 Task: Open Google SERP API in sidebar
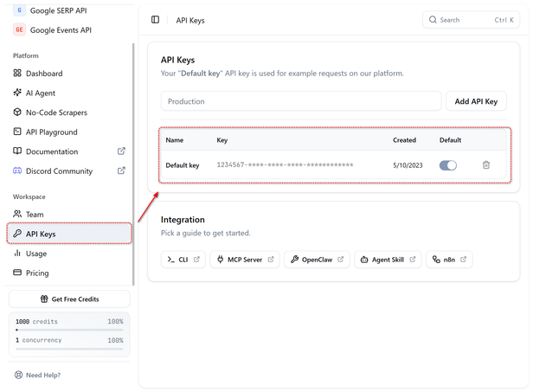[x=58, y=10]
